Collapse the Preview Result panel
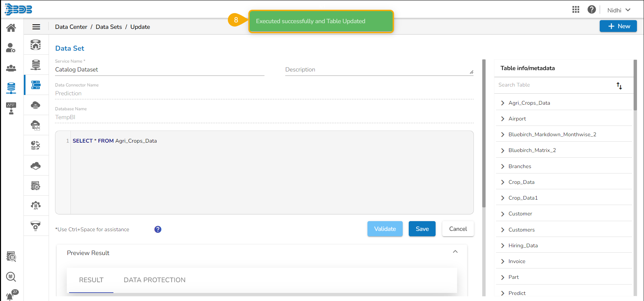The height and width of the screenshot is (301, 644). (455, 252)
